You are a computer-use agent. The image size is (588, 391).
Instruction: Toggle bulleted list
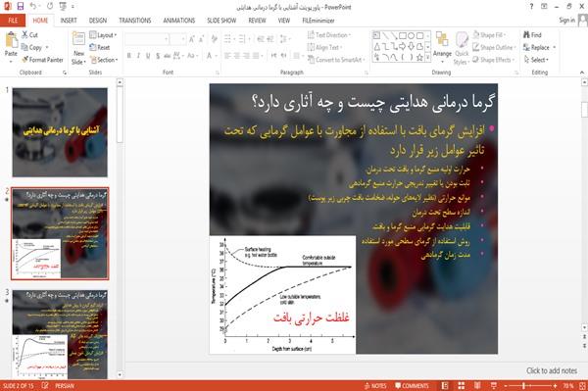228,38
